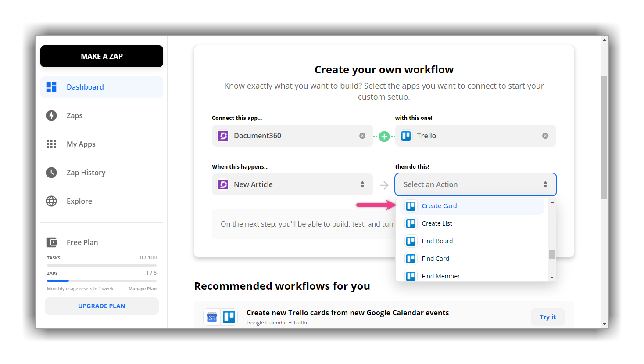Click the action list scroll-up arrow
The height and width of the screenshot is (364, 644).
(552, 202)
